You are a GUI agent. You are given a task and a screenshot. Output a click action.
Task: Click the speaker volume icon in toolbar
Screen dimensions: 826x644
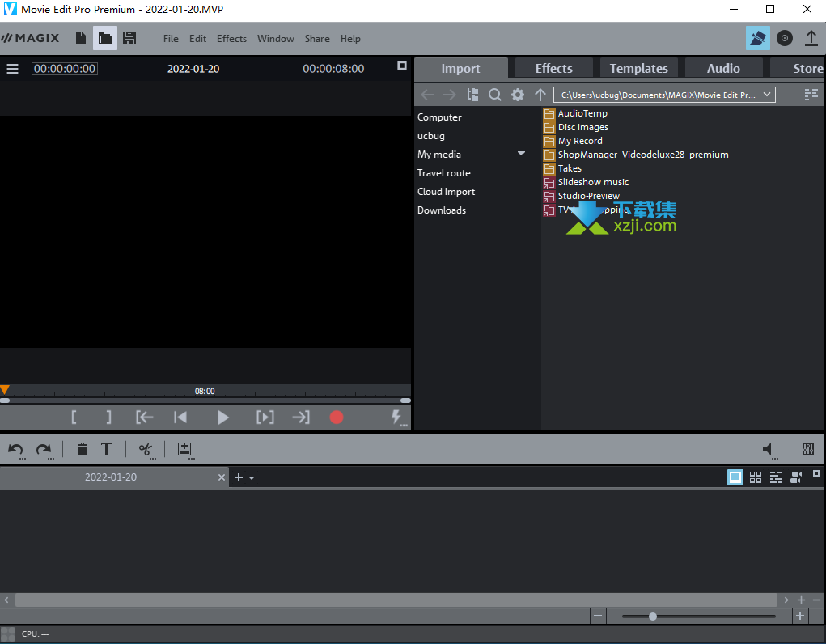pos(768,450)
